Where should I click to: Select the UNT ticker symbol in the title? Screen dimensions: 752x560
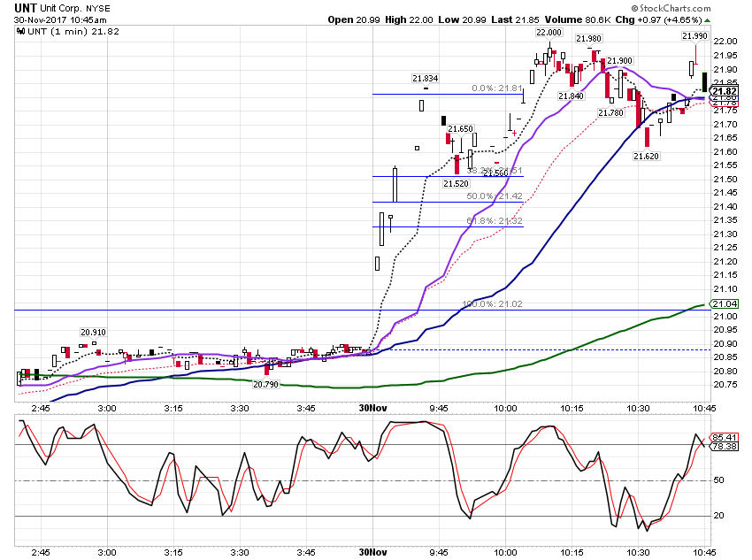coord(26,8)
